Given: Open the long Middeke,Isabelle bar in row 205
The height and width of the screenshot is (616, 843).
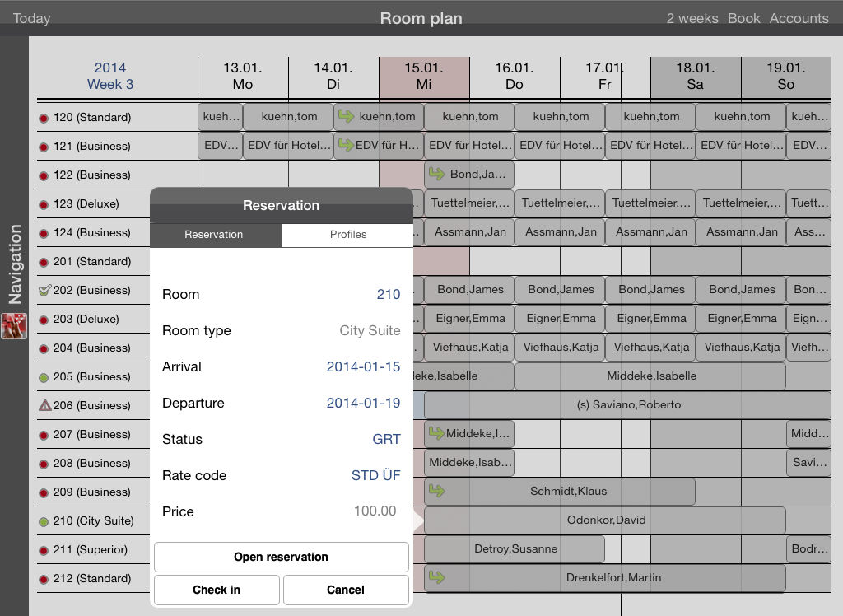Looking at the screenshot, I should coord(650,376).
